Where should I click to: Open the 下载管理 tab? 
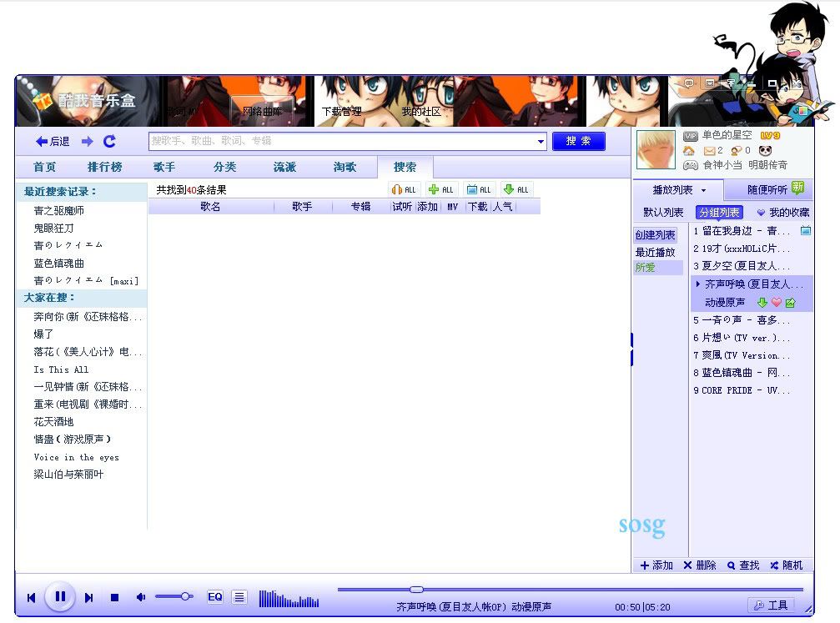pos(342,112)
